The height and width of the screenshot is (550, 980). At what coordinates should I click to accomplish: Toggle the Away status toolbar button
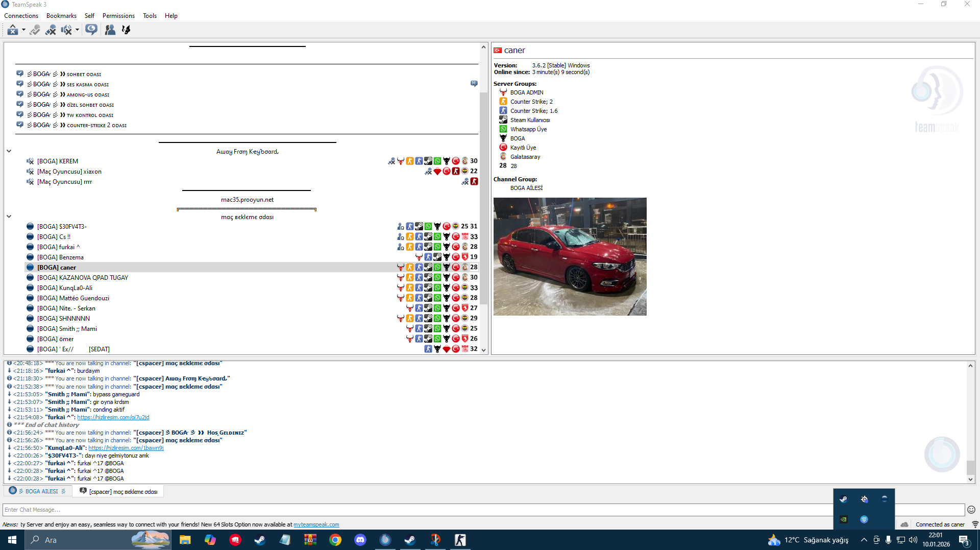click(x=12, y=30)
